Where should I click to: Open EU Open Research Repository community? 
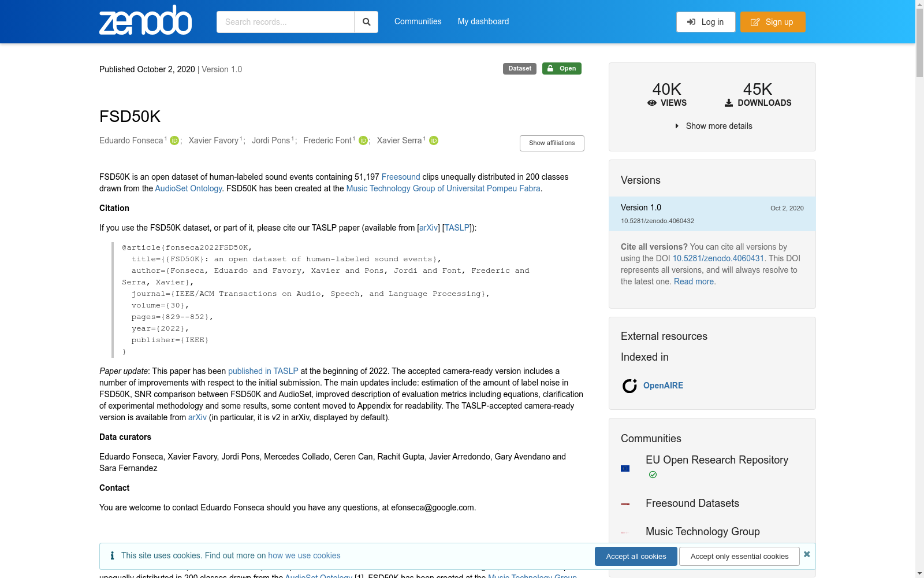coord(717,460)
